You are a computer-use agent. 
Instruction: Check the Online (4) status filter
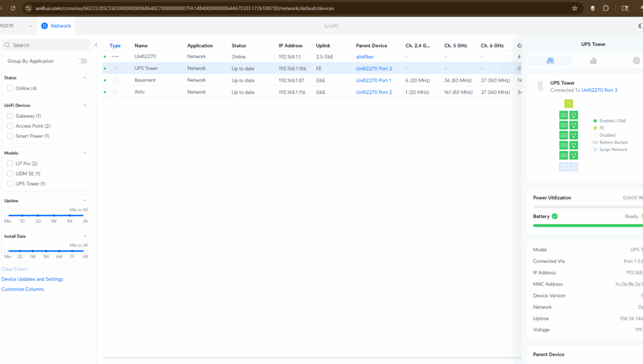10,88
